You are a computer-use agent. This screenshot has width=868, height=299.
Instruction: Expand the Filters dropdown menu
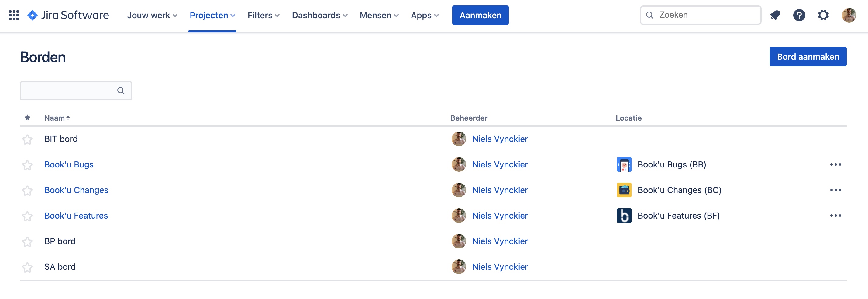tap(263, 15)
